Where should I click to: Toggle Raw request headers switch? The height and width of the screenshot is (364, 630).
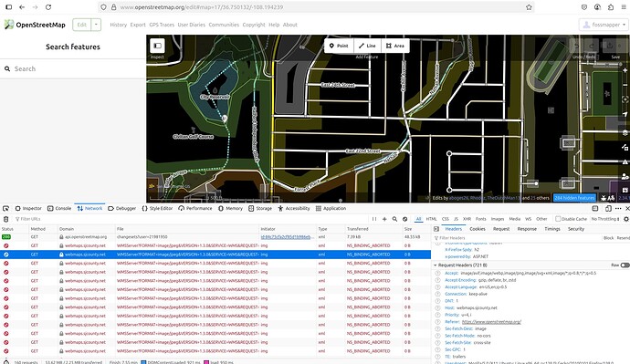625,265
